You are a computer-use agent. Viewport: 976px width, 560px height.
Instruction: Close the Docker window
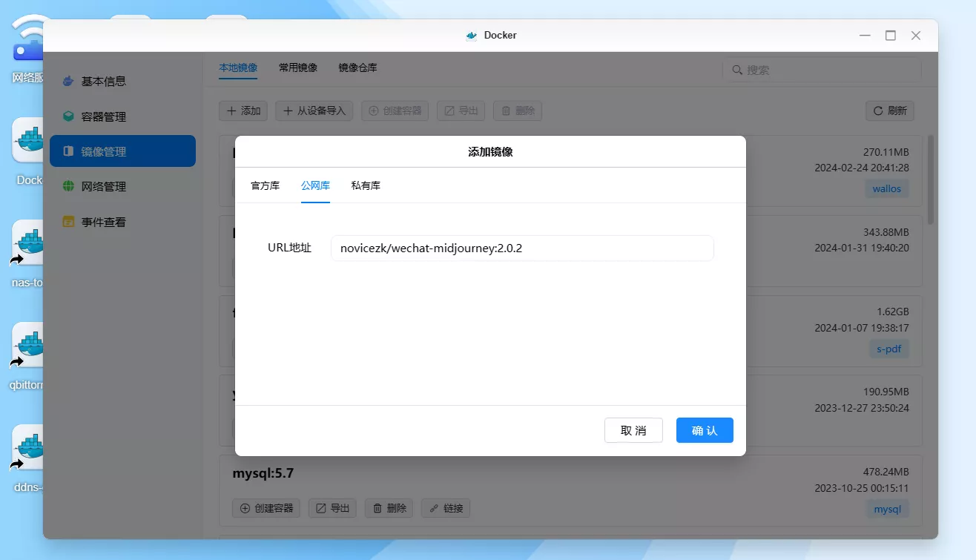pos(916,36)
